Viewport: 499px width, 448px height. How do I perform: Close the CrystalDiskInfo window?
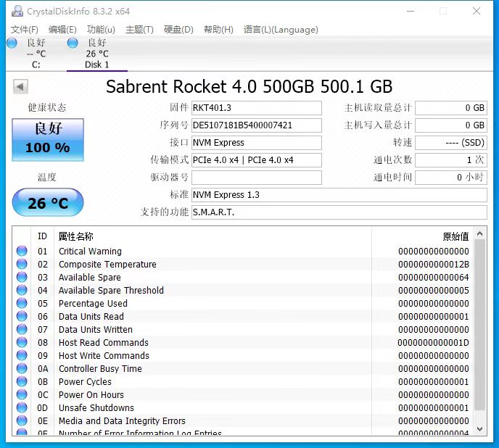point(477,11)
